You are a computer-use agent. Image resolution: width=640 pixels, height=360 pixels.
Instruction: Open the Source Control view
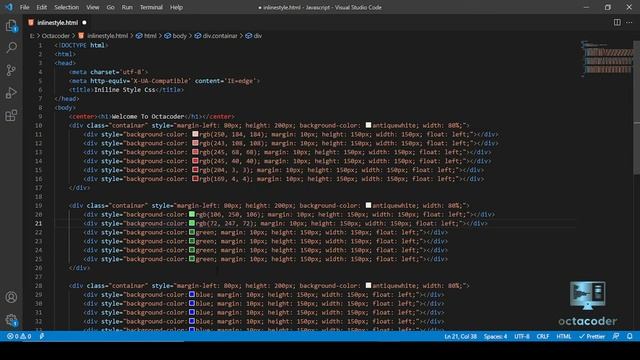(11, 70)
